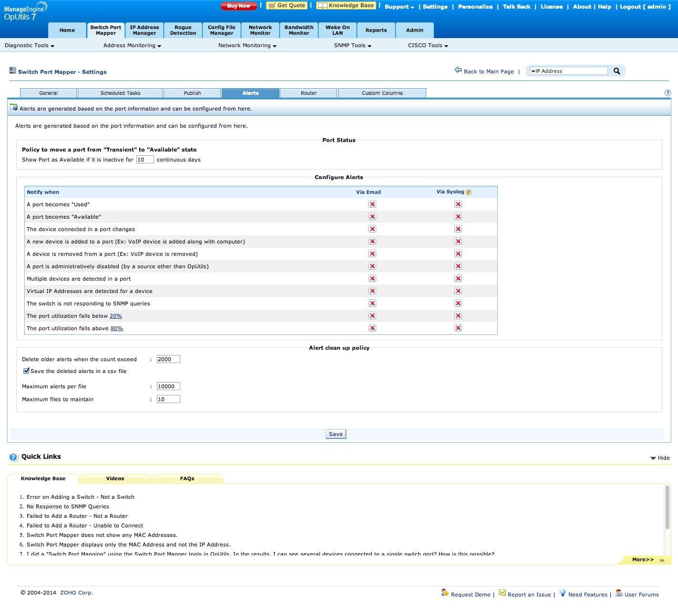Click the Quick Links question mark icon
This screenshot has height=616, width=678.
point(13,457)
